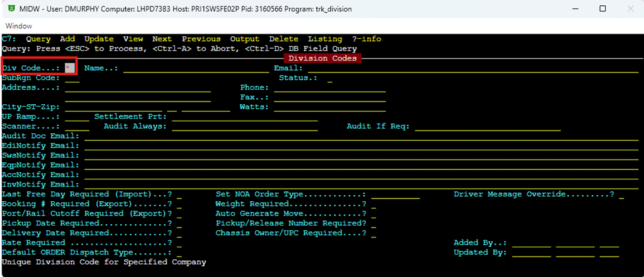Open the Window menu
This screenshot has width=644, height=277.
[x=18, y=26]
